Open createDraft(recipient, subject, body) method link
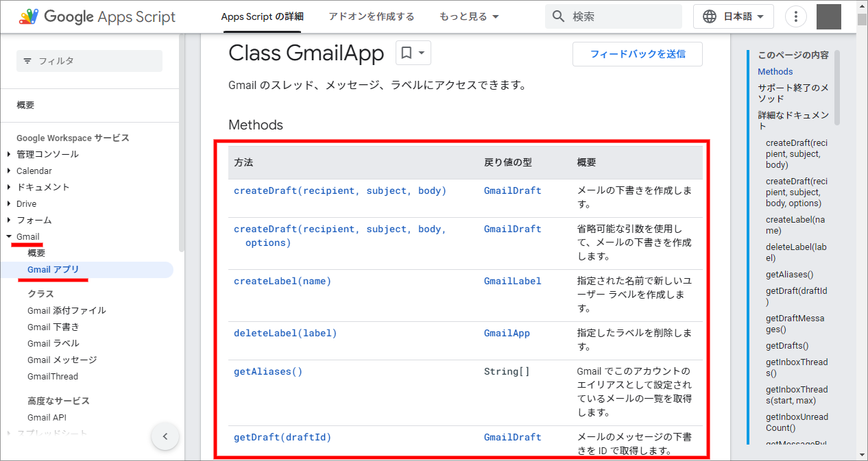Screen dimensions: 868x461 point(340,190)
